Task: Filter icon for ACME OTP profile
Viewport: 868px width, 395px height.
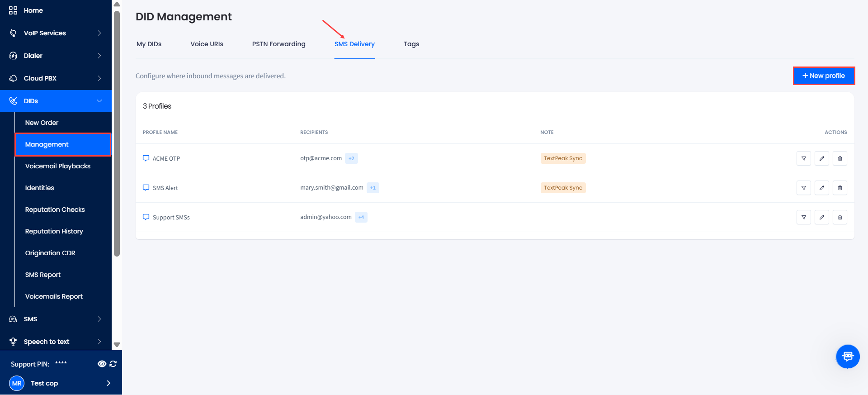Action: click(x=804, y=158)
